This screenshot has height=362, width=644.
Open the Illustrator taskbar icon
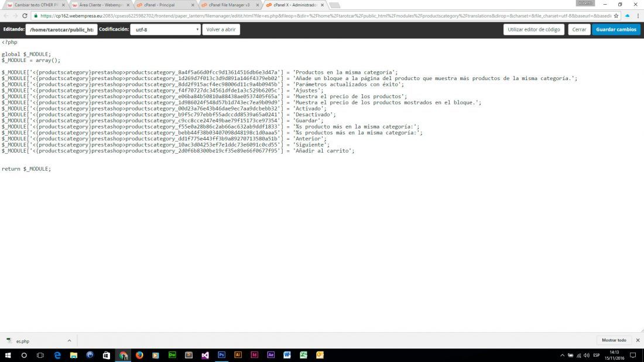(x=238, y=355)
